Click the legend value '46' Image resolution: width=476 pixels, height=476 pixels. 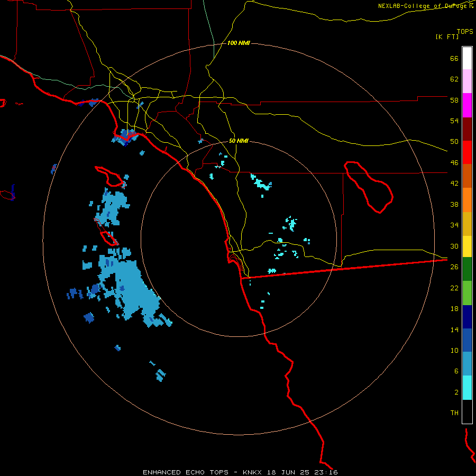[454, 163]
